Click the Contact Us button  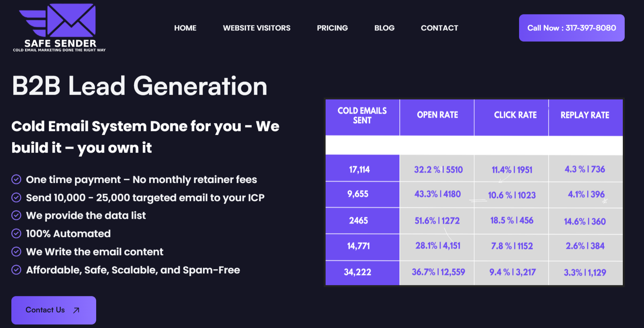pyautogui.click(x=53, y=310)
